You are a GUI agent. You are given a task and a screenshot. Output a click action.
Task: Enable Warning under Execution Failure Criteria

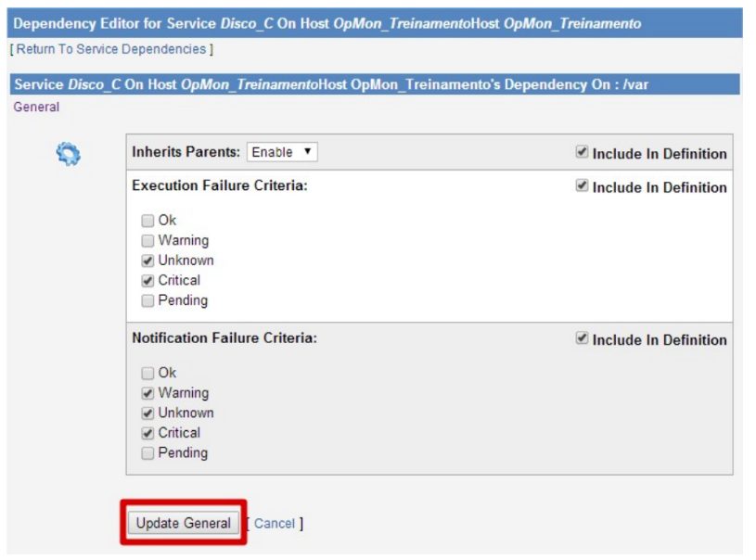pyautogui.click(x=147, y=241)
